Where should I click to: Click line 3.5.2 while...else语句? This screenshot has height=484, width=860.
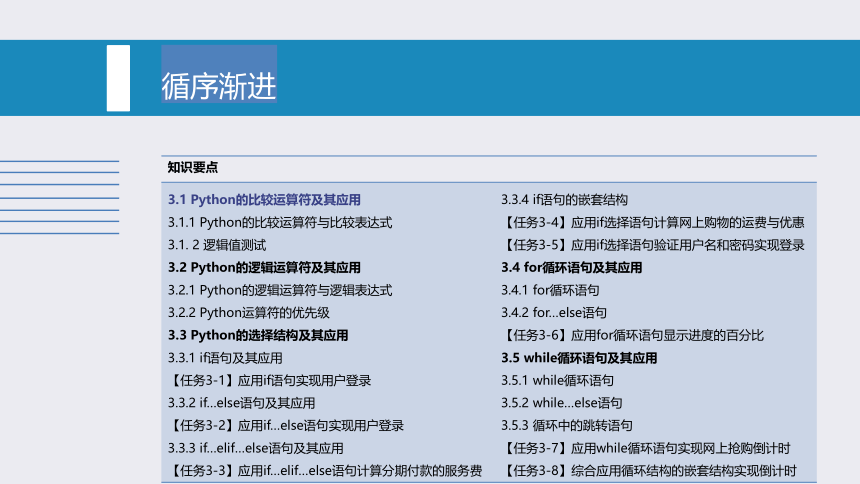pos(562,403)
